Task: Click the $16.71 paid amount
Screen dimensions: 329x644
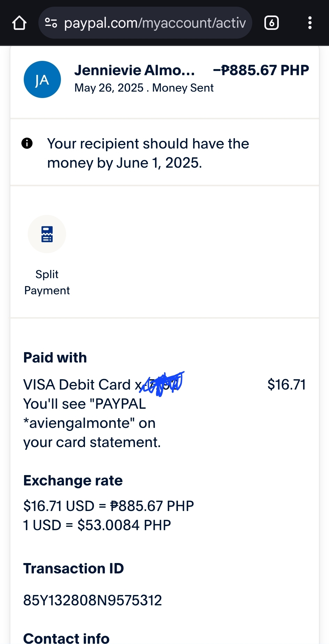Action: pyautogui.click(x=286, y=385)
